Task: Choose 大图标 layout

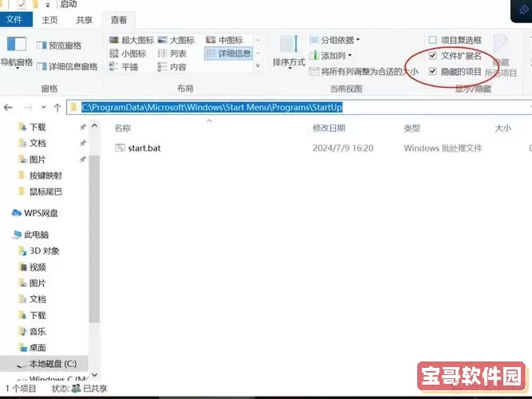Action: (176, 40)
